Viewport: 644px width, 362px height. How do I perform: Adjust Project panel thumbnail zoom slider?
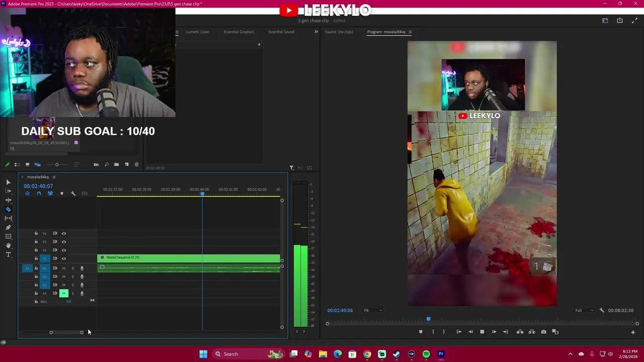[57, 164]
